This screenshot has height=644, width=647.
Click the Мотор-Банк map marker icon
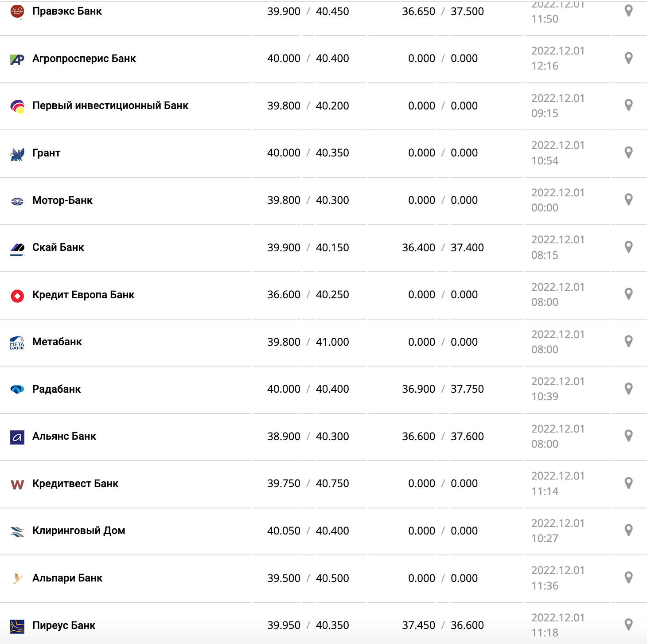tap(628, 199)
